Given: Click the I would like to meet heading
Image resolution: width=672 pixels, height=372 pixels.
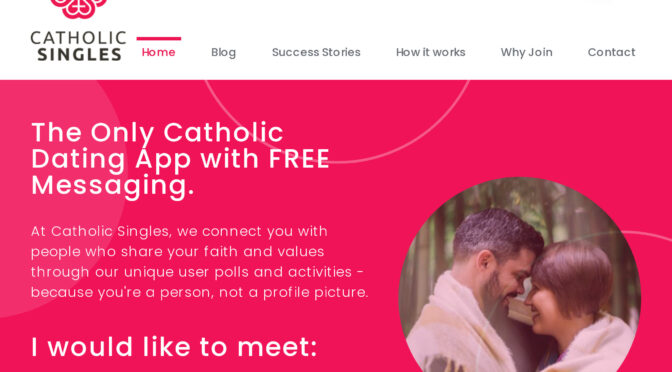Looking at the screenshot, I should 174,347.
